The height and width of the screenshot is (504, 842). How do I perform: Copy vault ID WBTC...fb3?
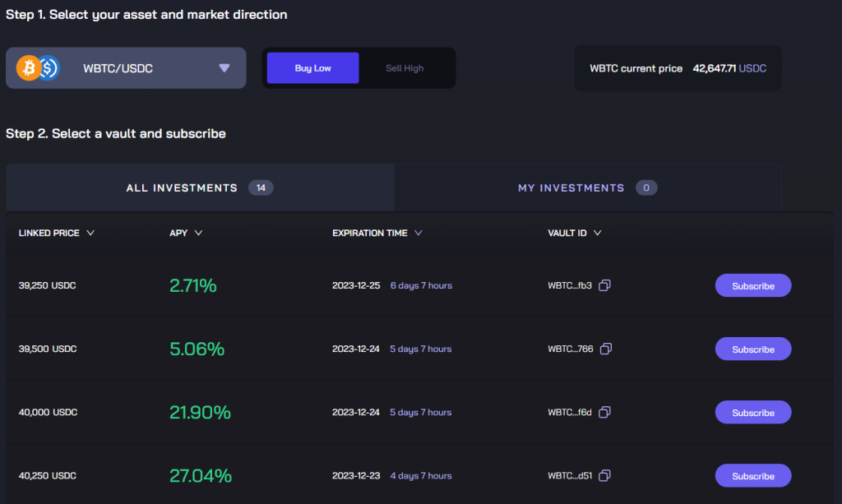604,286
